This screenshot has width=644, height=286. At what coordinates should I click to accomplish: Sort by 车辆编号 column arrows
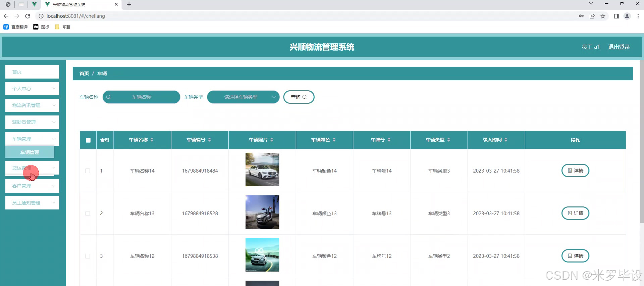coord(210,140)
